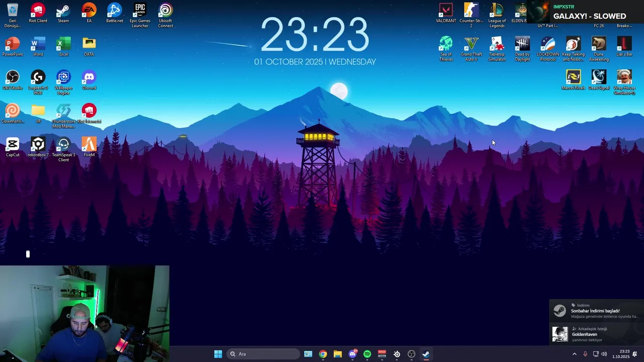Open the SteelSeries taskbar icon

coord(397,354)
